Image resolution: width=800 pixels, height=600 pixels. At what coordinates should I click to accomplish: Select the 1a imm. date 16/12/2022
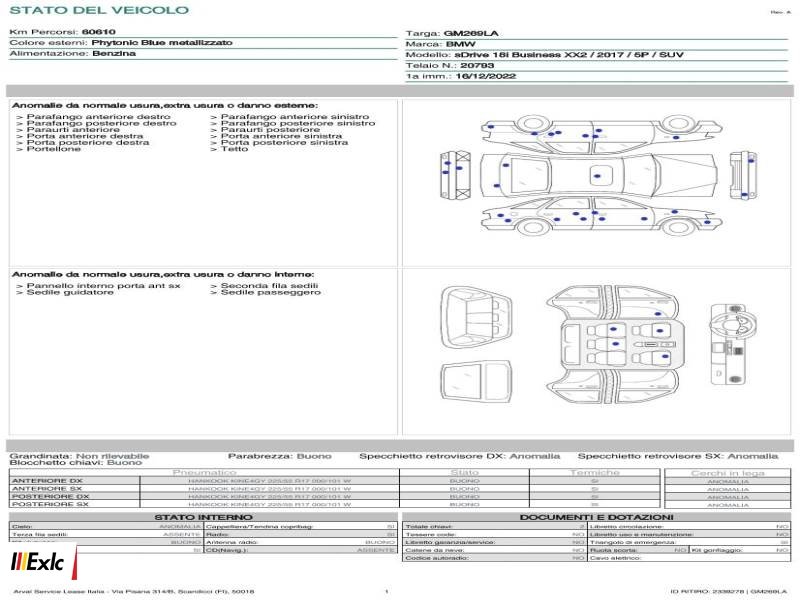tap(486, 76)
